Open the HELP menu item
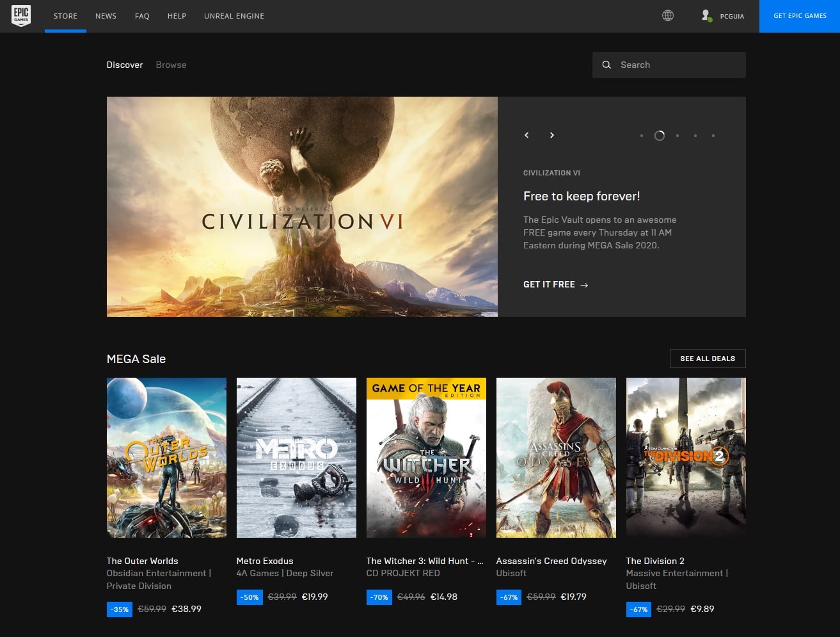Viewport: 840px width, 637px height. (x=177, y=16)
